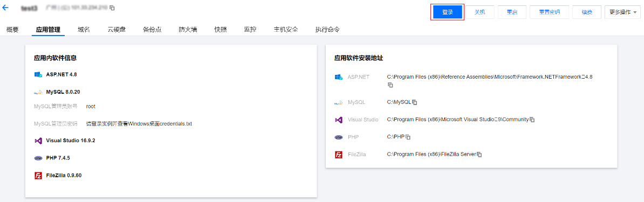This screenshot has width=644, height=202.
Task: Open the 云硬盘 tab
Action: (117, 30)
